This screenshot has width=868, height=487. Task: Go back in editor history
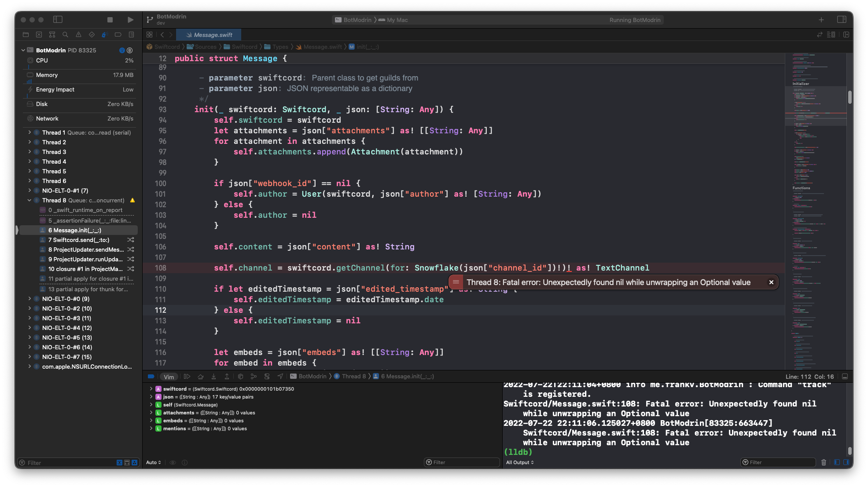coord(162,35)
